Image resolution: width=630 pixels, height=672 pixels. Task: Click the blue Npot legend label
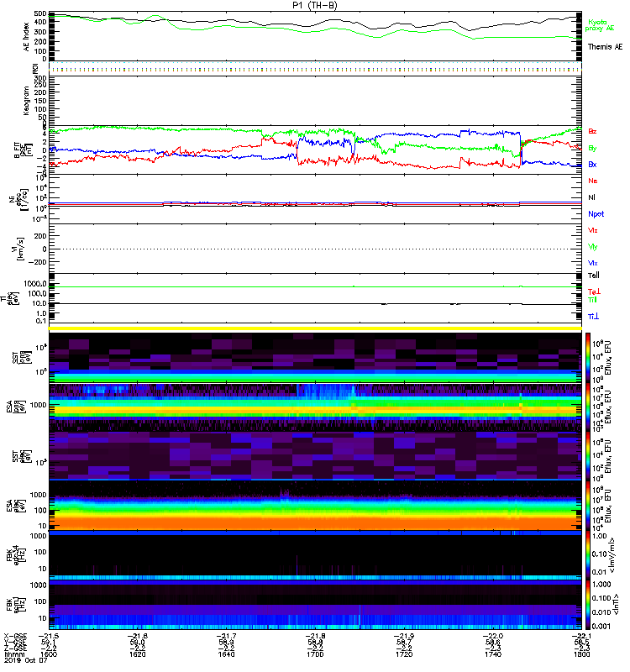click(596, 213)
